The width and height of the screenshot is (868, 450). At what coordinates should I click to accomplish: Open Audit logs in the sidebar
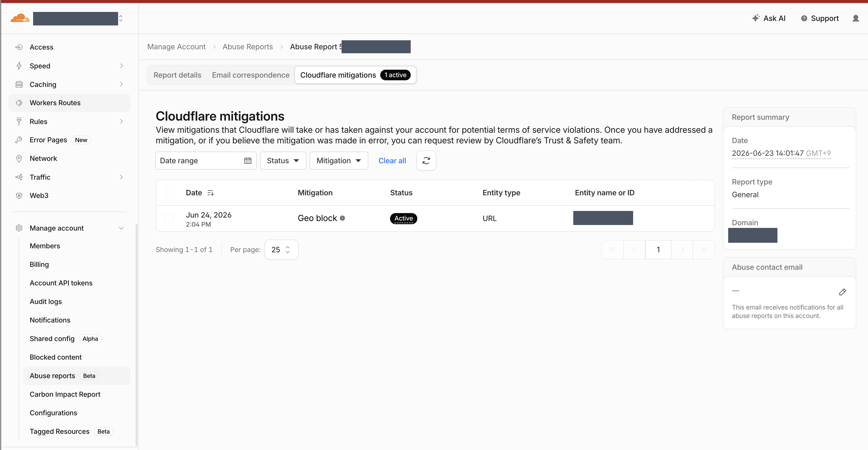(46, 301)
